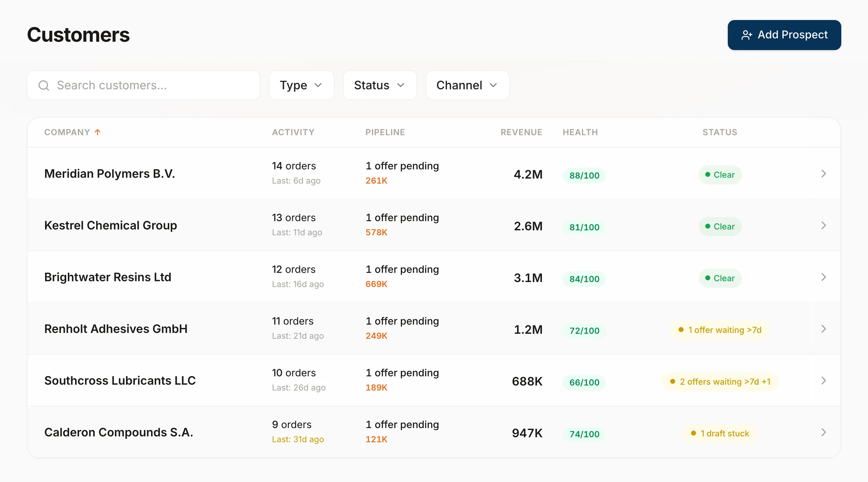868x482 pixels.
Task: Open the Channel filter dropdown
Action: click(467, 85)
